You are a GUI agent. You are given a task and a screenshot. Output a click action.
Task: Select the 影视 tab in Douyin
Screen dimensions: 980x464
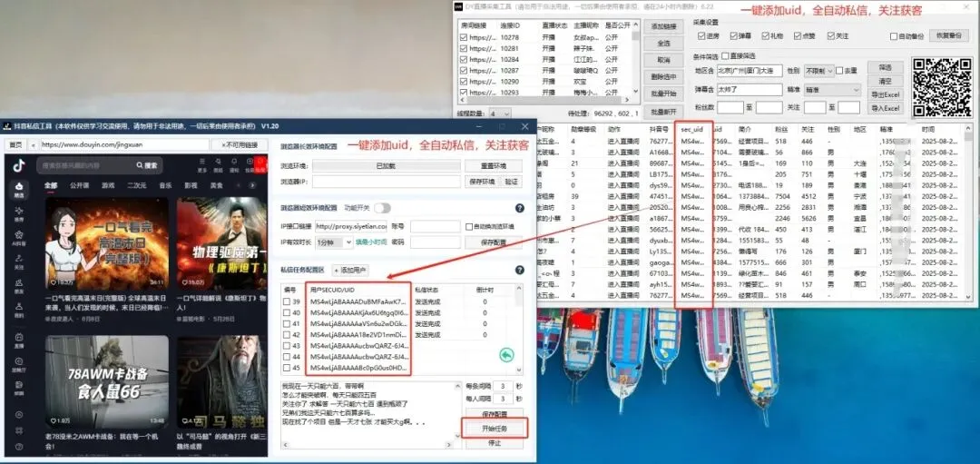pos(191,186)
